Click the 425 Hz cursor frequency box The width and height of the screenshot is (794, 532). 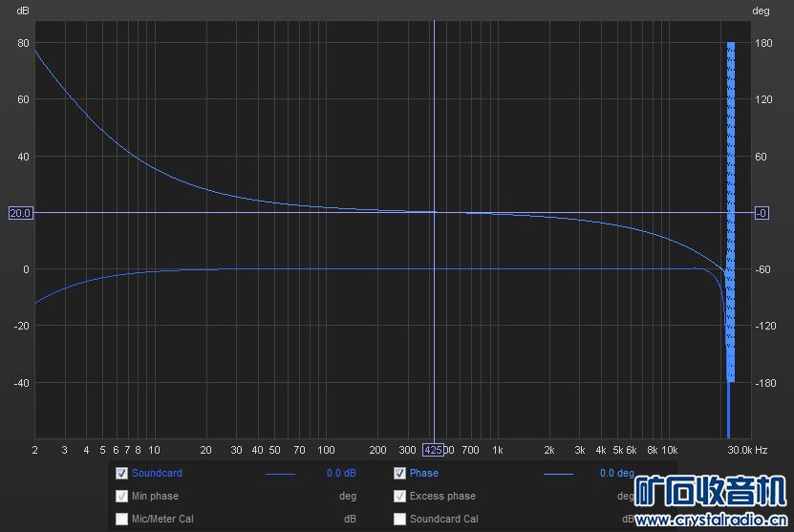click(x=434, y=450)
